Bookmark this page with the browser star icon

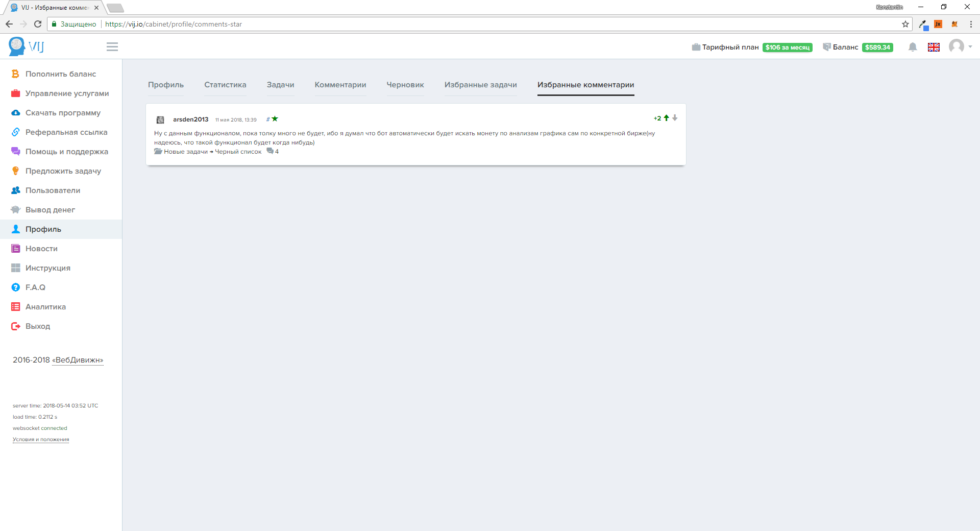point(905,24)
